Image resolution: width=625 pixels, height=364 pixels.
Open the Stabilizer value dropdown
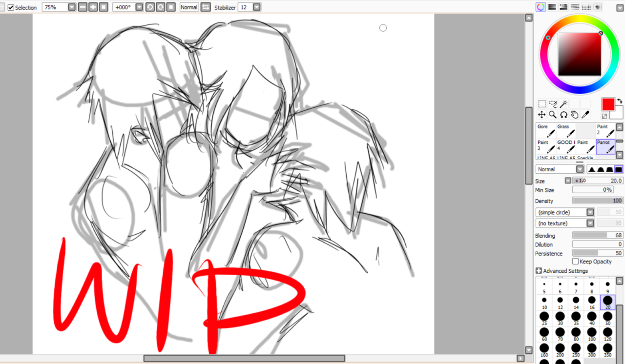257,7
